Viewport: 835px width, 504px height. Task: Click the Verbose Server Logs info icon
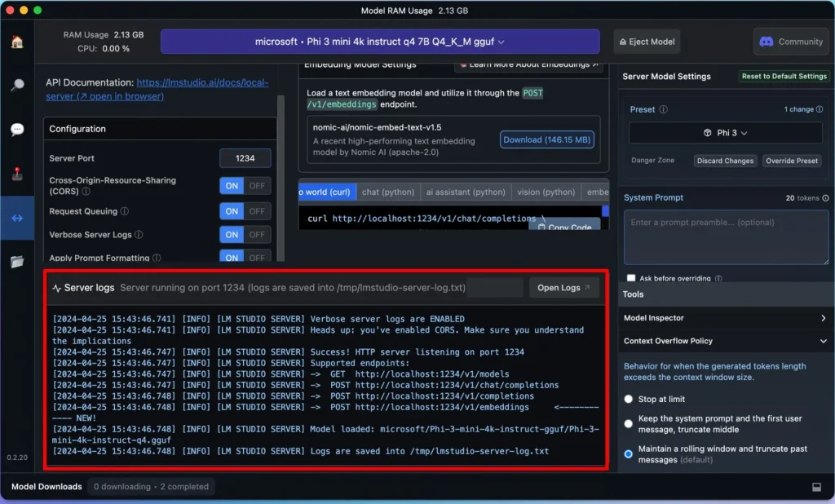click(x=139, y=235)
